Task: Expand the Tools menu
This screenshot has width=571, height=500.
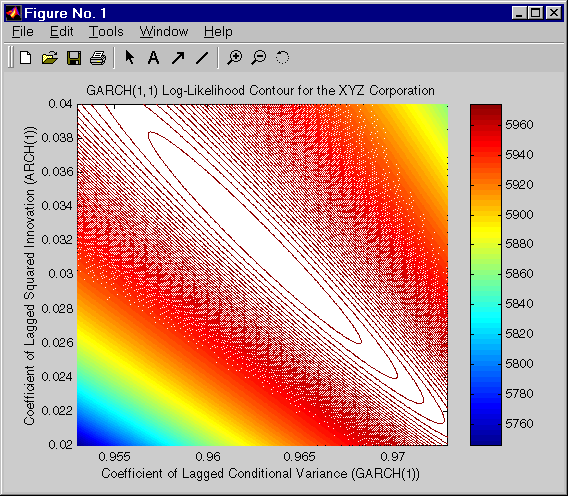Action: [x=106, y=32]
